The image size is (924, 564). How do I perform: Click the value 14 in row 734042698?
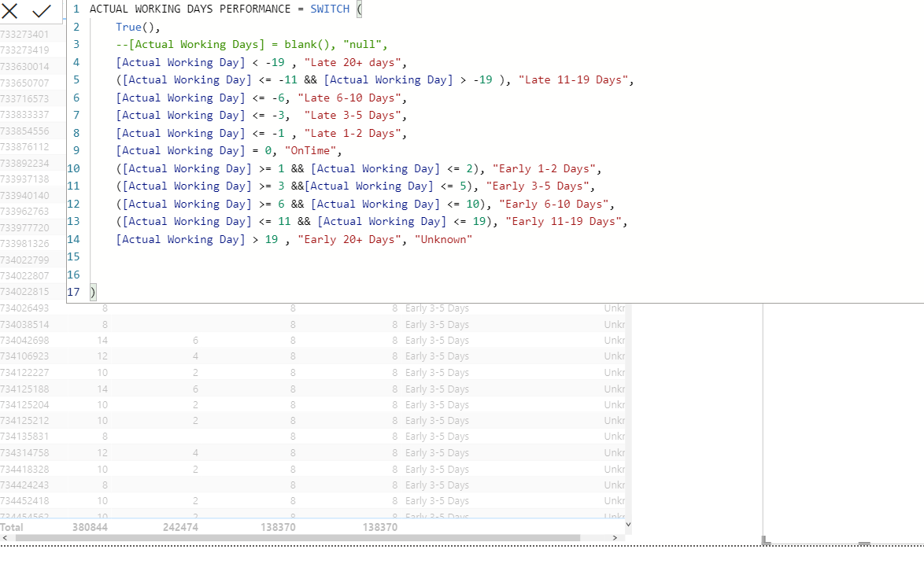coord(102,341)
